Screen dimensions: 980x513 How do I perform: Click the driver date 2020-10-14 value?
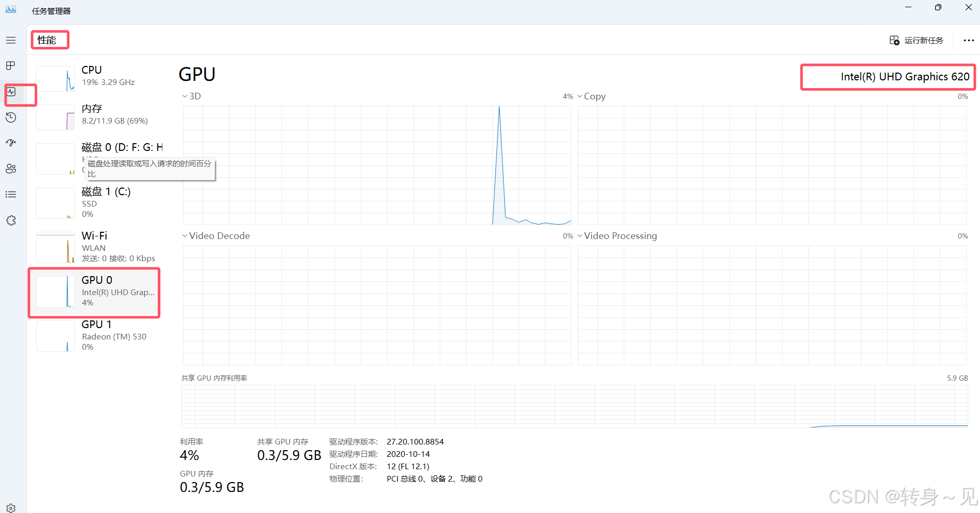[x=408, y=454]
